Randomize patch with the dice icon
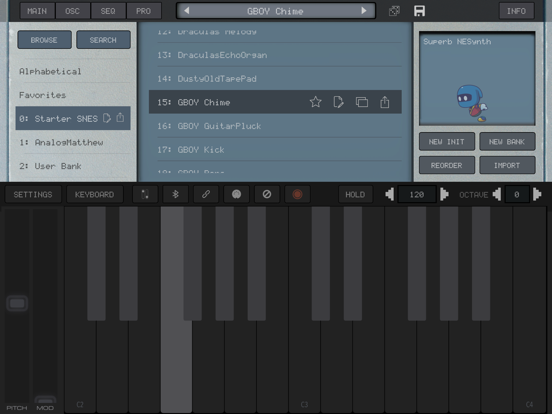552x414 pixels. click(394, 11)
